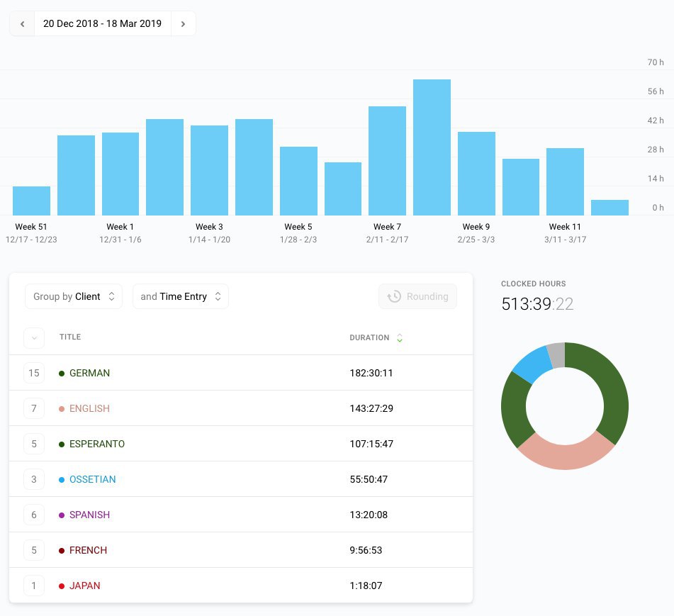Click the Week 3 bar

(209, 170)
